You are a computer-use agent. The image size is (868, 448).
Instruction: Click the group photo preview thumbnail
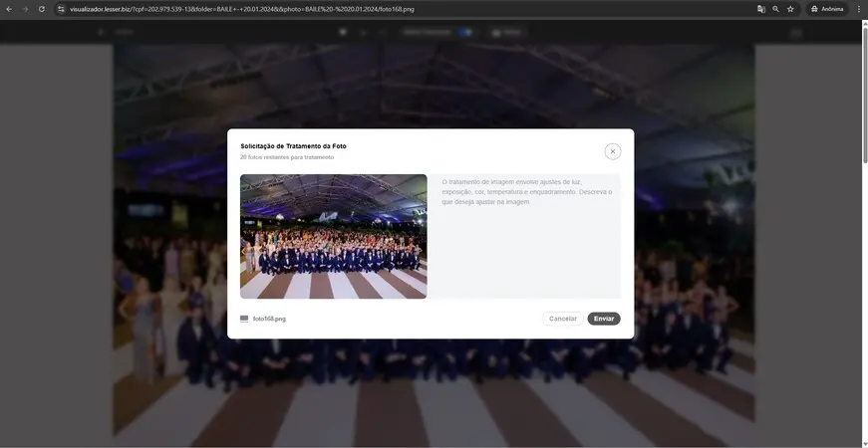pyautogui.click(x=333, y=236)
